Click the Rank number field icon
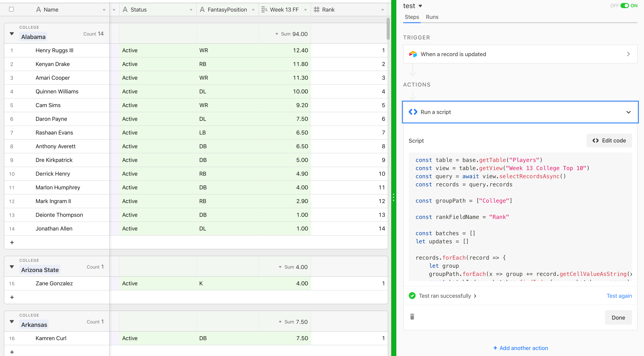644x356 pixels. 316,9
